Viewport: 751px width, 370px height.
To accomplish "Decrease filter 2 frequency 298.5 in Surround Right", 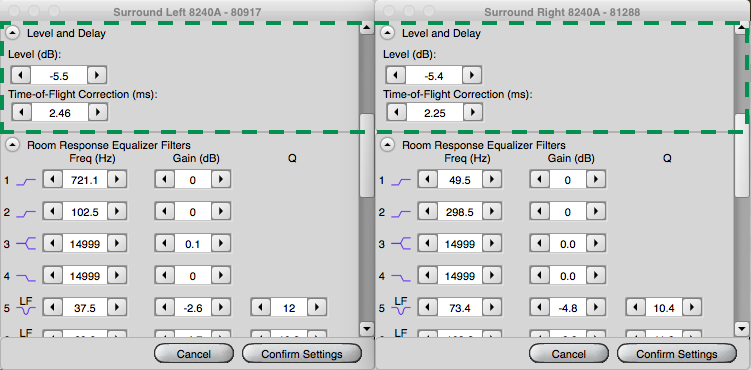I will tap(428, 212).
